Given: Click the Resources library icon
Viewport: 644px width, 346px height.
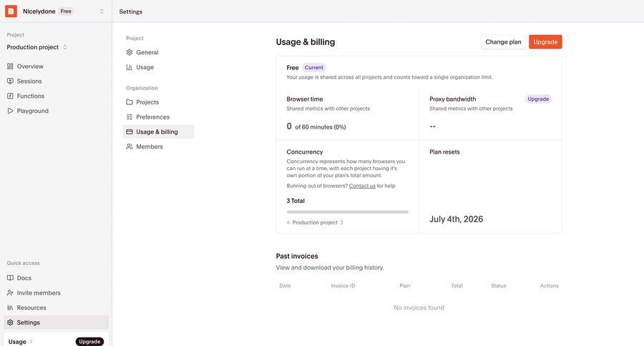Looking at the screenshot, I should click(10, 307).
